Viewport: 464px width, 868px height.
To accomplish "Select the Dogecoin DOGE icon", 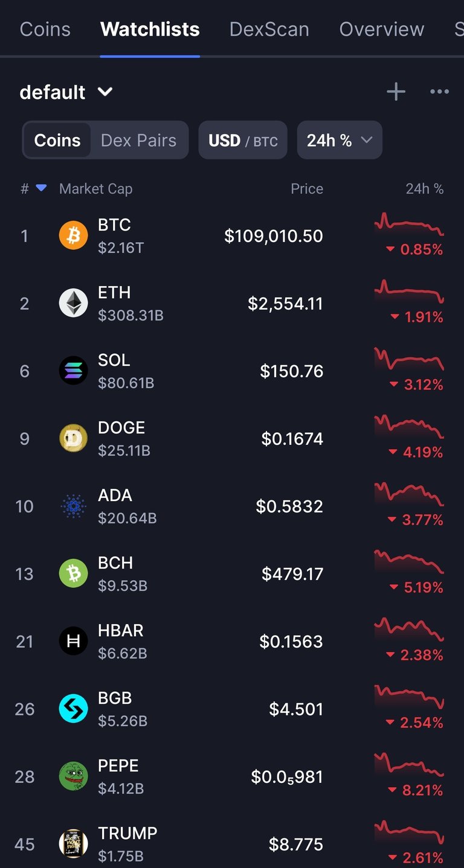I will point(73,438).
